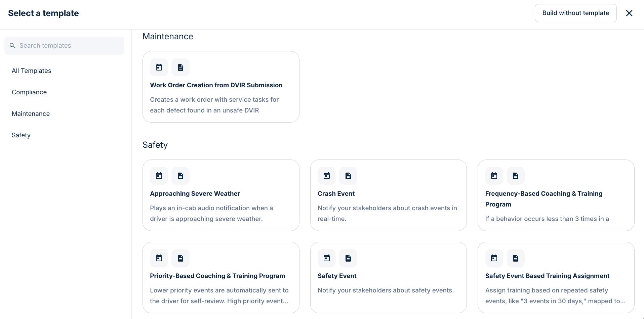The width and height of the screenshot is (644, 319).
Task: Click the calendar icon on Safety Event card
Action: coord(326,258)
